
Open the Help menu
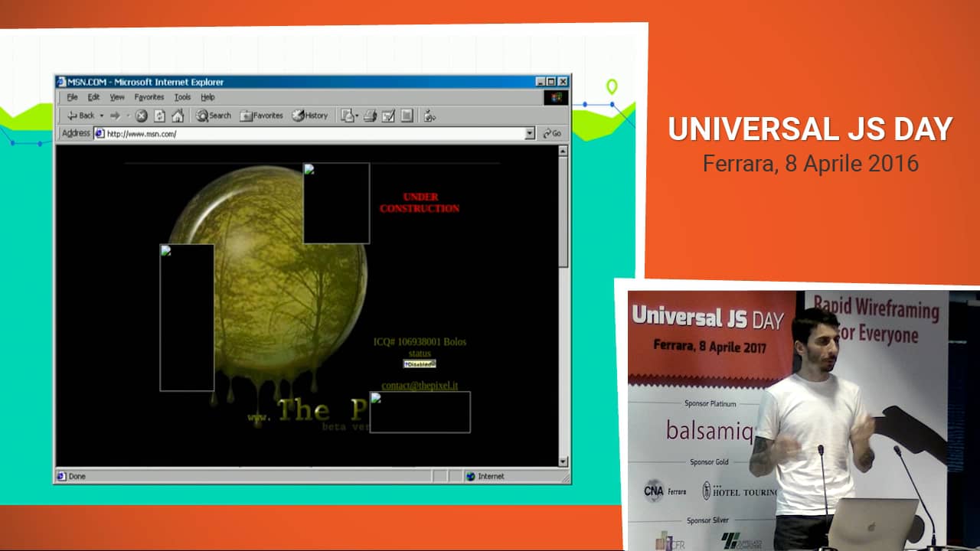click(x=207, y=97)
